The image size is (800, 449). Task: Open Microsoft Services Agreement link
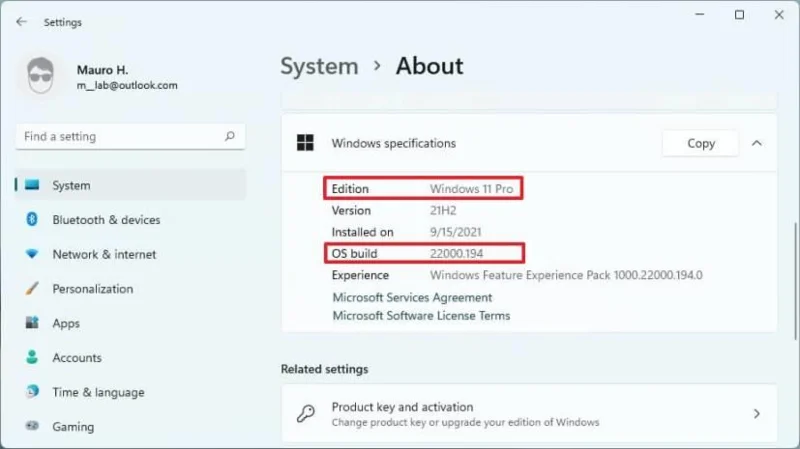coord(412,297)
